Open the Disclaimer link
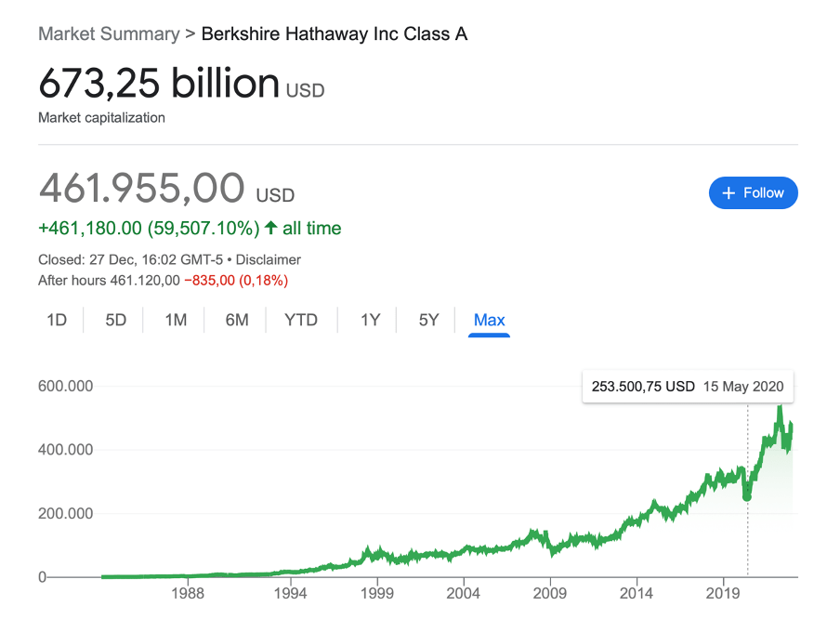The height and width of the screenshot is (619, 840). click(x=269, y=260)
